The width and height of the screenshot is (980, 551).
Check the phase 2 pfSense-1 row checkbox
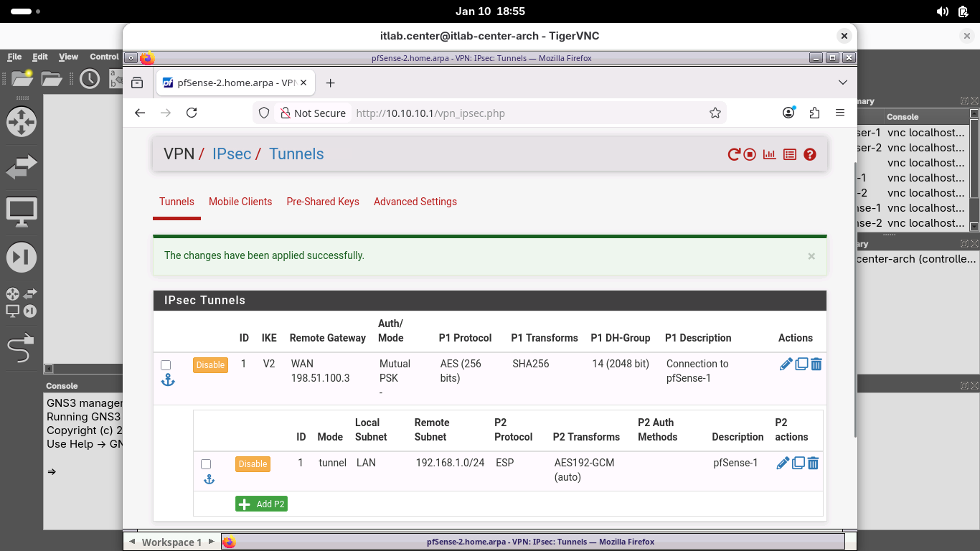point(206,464)
